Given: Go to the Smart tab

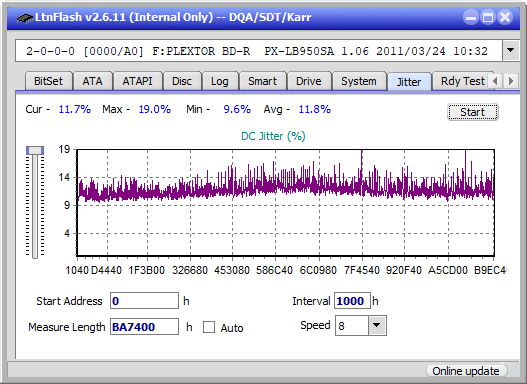Looking at the screenshot, I should tap(262, 81).
